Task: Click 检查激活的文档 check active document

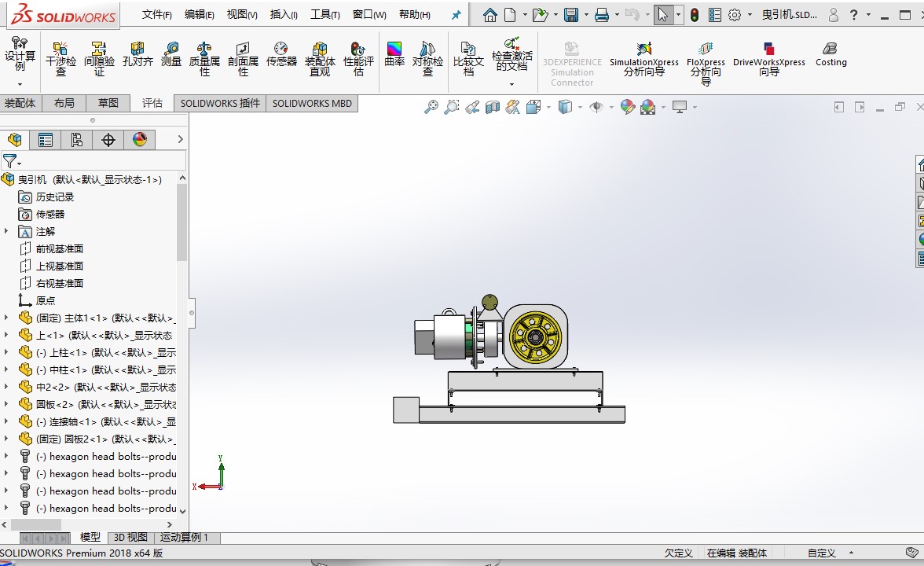Action: [x=511, y=54]
